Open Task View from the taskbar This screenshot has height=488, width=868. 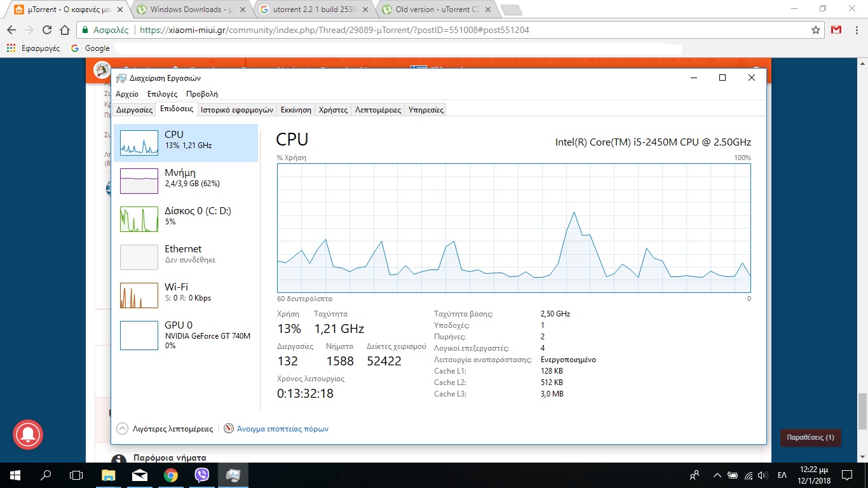click(x=76, y=475)
